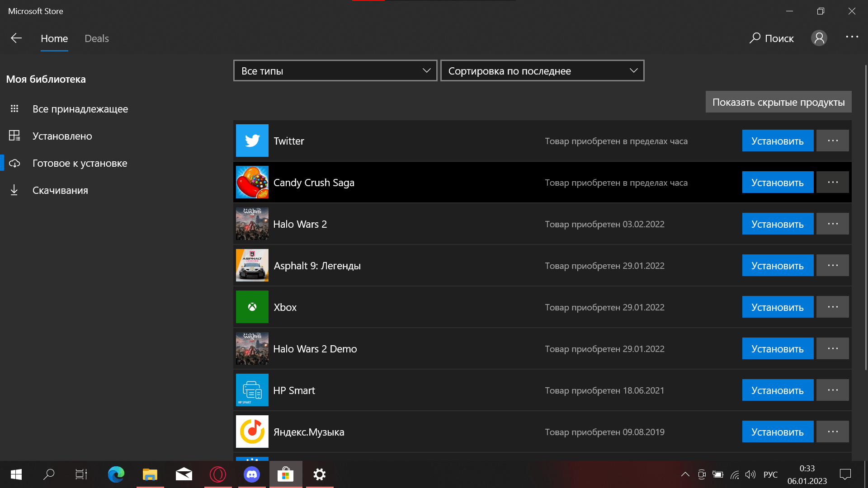Click the Twitter app icon

[252, 141]
